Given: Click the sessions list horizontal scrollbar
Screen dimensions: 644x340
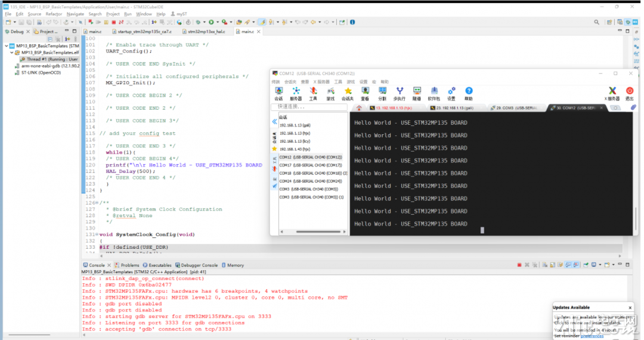Looking at the screenshot, I should 318,232.
